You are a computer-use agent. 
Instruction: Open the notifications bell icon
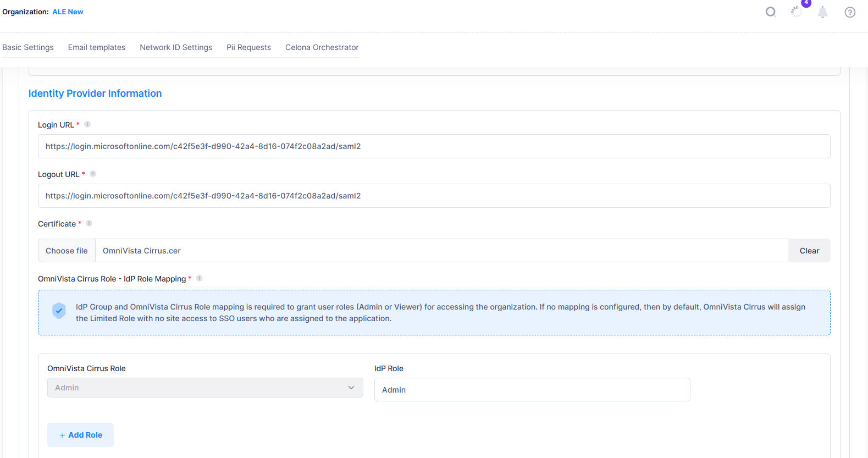(x=822, y=12)
